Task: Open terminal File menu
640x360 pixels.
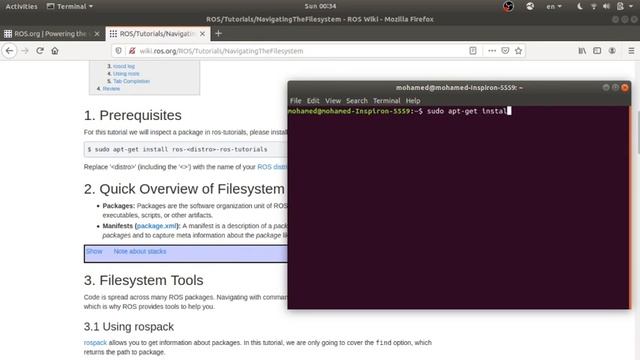Action: pyautogui.click(x=296, y=101)
